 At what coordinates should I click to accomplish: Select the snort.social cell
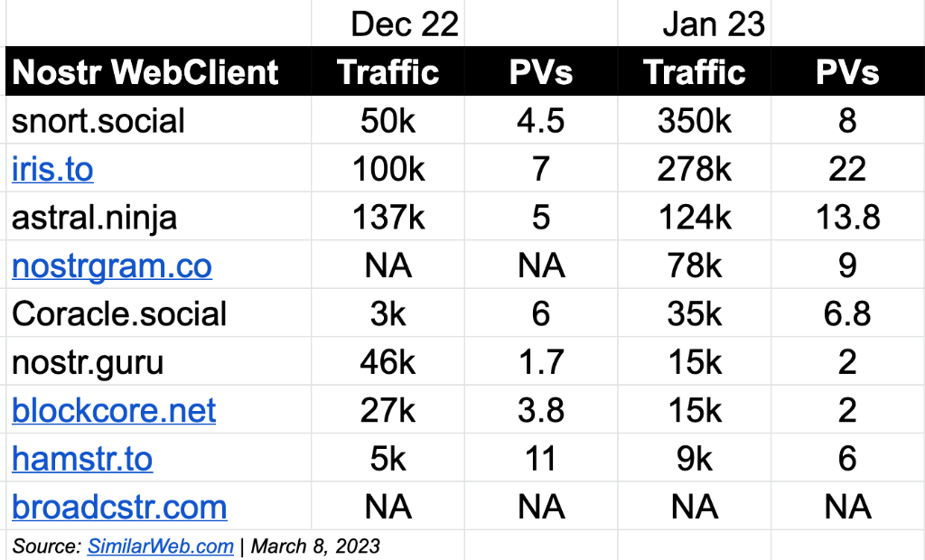(98, 120)
